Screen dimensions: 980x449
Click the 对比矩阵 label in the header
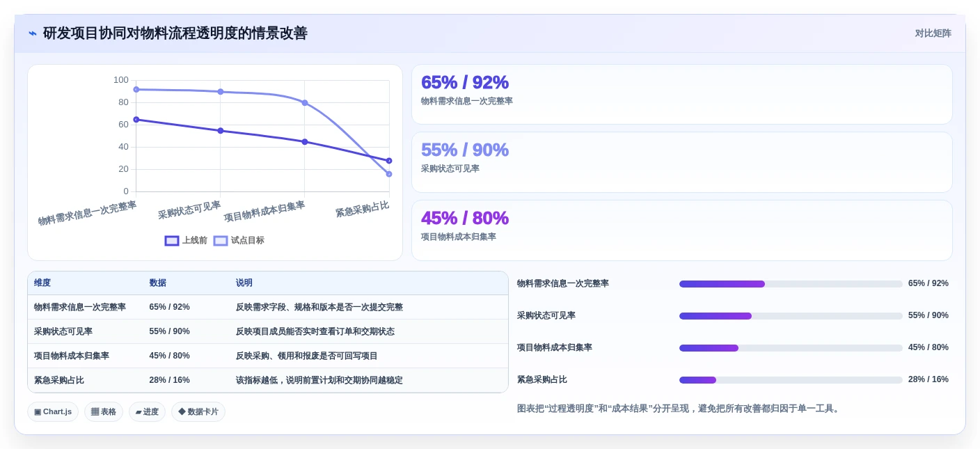[933, 33]
